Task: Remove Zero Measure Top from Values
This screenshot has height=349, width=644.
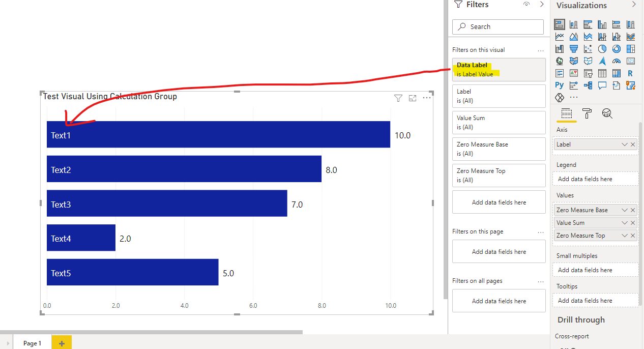Action: click(633, 236)
